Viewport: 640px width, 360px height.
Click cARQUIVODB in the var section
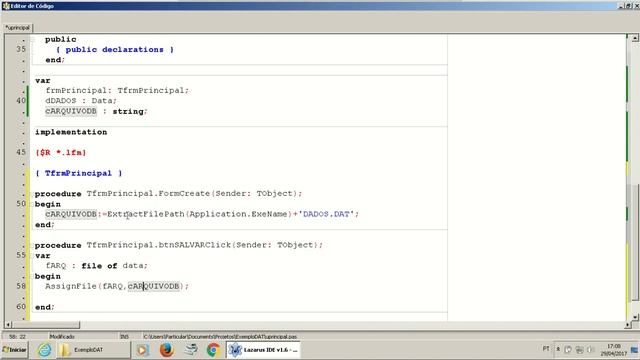(71, 111)
